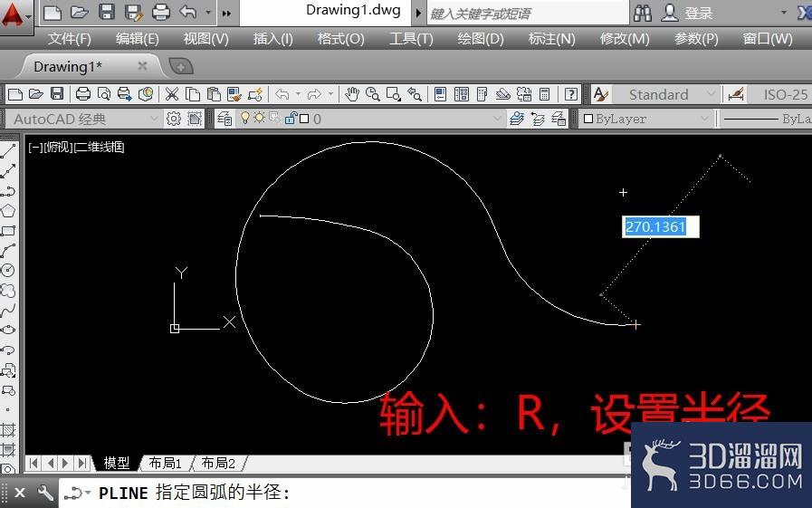Click the Zoom Realtime icon
Viewport: 812px width, 508px height.
click(372, 94)
